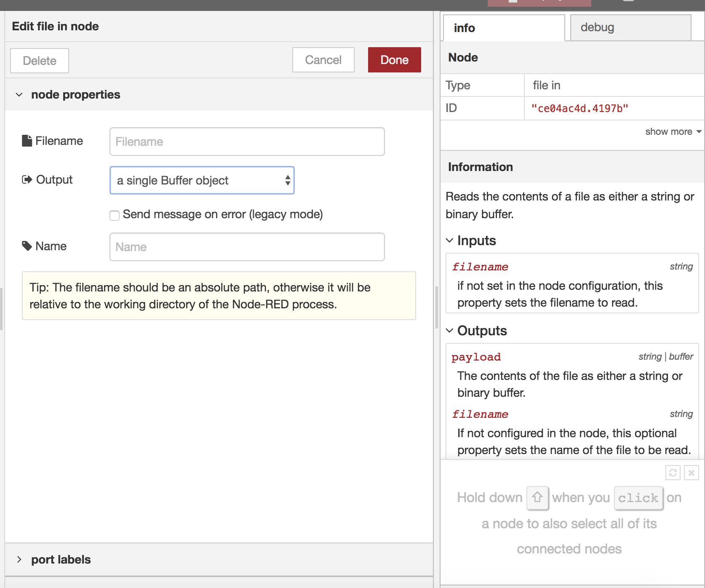The image size is (705, 588).
Task: Click inside the Filename input field
Action: click(247, 142)
